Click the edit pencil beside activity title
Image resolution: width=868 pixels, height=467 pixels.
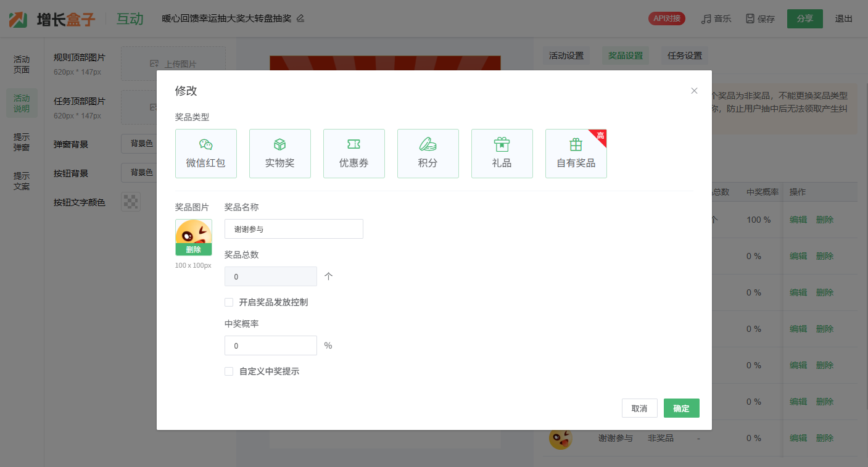(300, 19)
